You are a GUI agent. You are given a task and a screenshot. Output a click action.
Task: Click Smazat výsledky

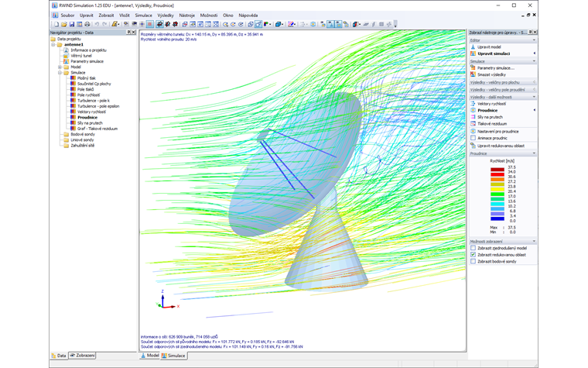[x=491, y=74]
